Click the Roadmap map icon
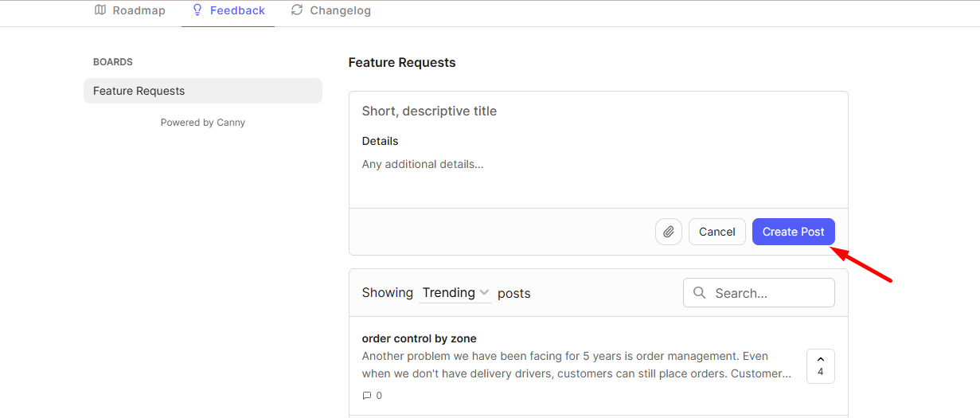This screenshot has width=980, height=418. click(x=100, y=10)
